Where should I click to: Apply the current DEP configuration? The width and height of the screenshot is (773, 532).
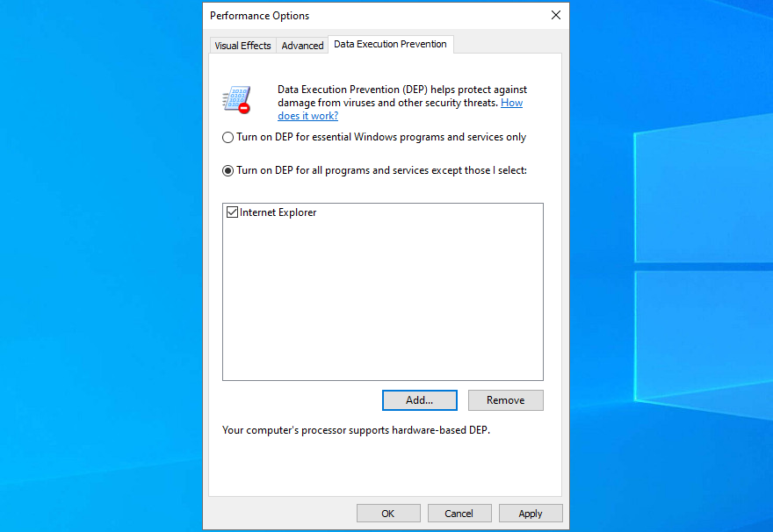531,513
